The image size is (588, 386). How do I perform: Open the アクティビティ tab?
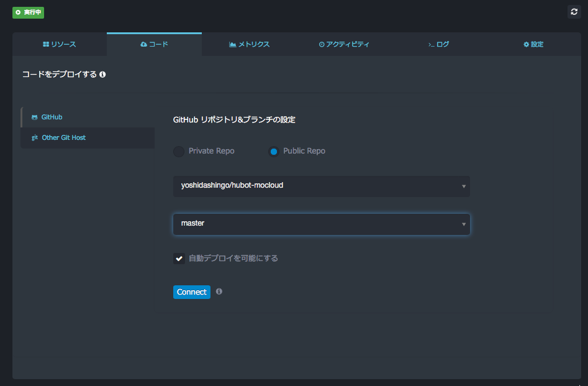(x=344, y=44)
